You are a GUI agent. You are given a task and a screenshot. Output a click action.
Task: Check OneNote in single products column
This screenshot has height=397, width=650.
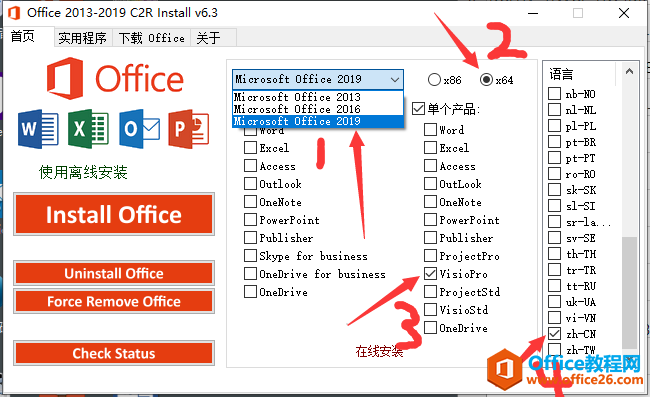430,202
